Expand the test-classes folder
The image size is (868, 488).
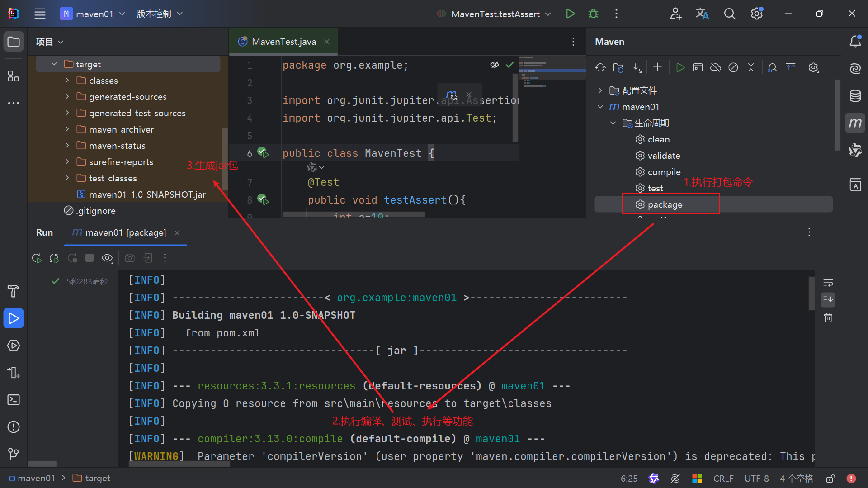pos(67,178)
